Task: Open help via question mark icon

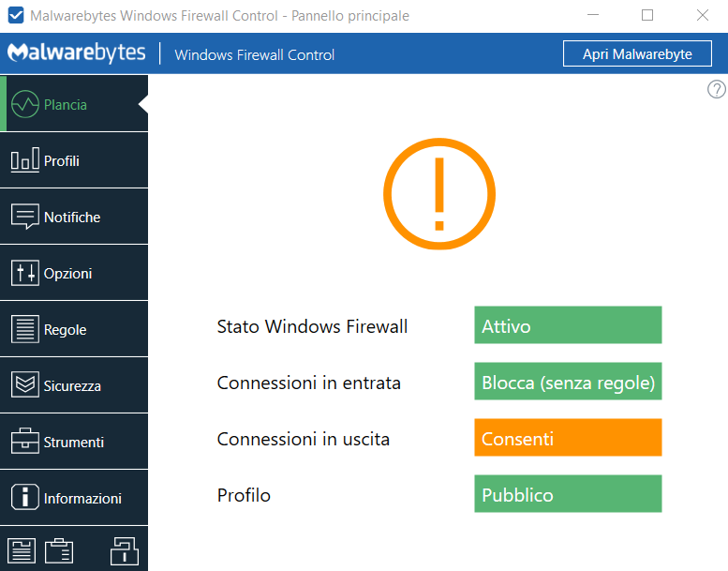Action: pyautogui.click(x=717, y=89)
